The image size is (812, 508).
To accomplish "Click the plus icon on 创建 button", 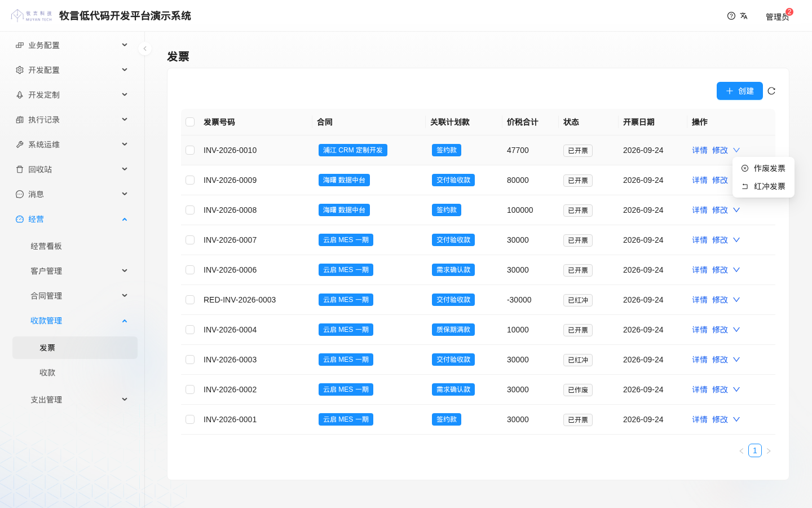I will pyautogui.click(x=730, y=91).
